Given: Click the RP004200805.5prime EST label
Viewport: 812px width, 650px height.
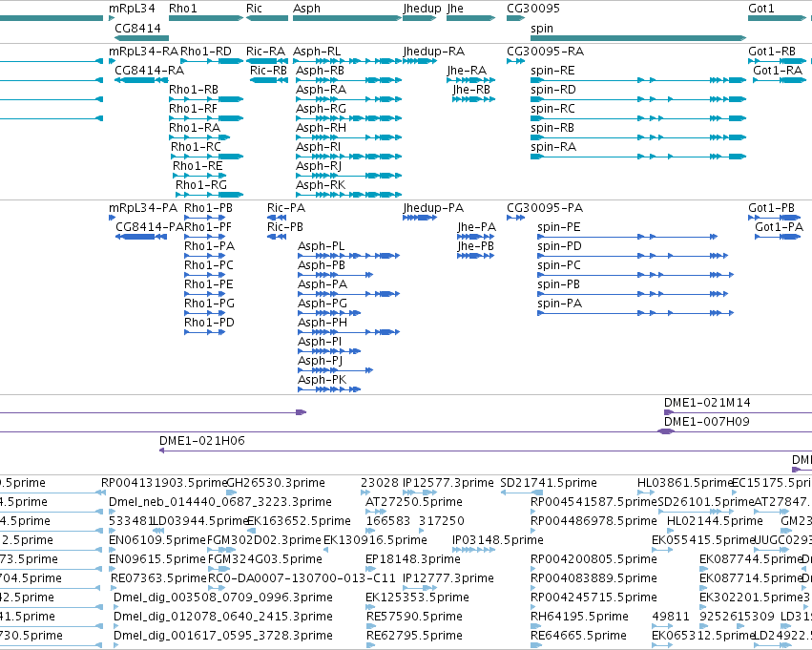Looking at the screenshot, I should click(x=594, y=559).
